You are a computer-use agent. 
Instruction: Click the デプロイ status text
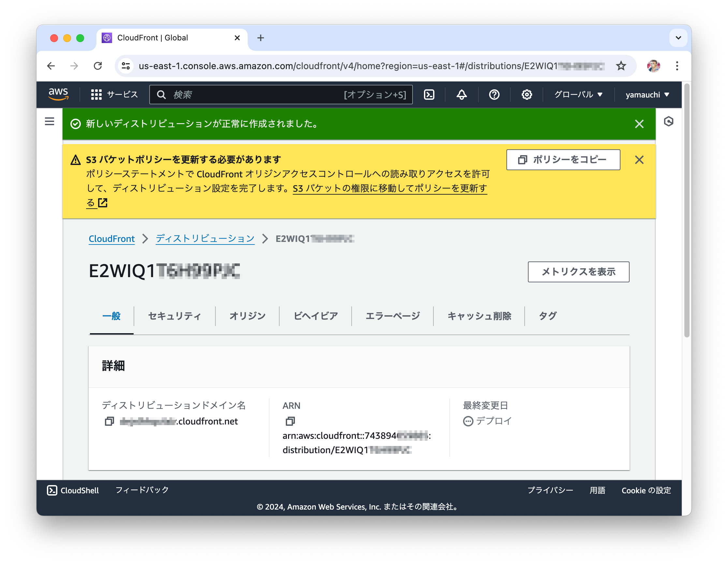click(x=494, y=421)
